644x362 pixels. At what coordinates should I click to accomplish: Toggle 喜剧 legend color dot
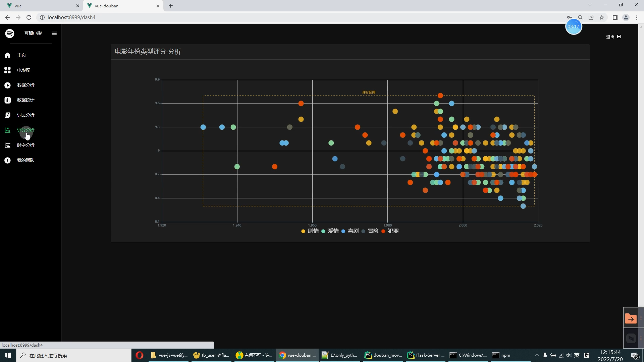pyautogui.click(x=343, y=231)
